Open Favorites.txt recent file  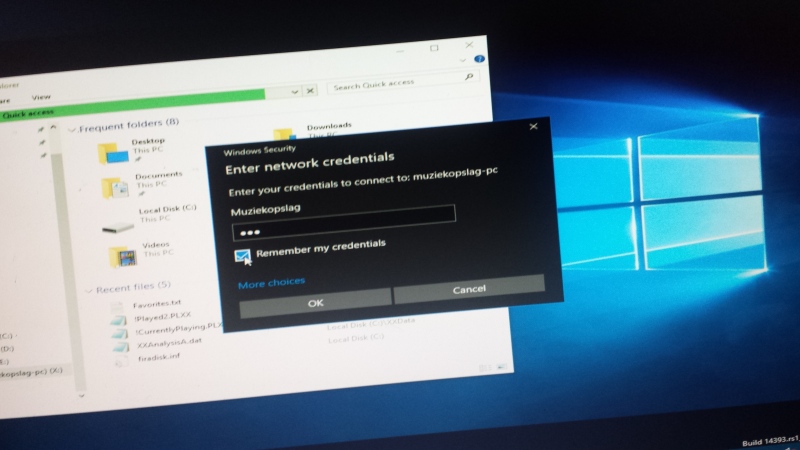point(157,305)
